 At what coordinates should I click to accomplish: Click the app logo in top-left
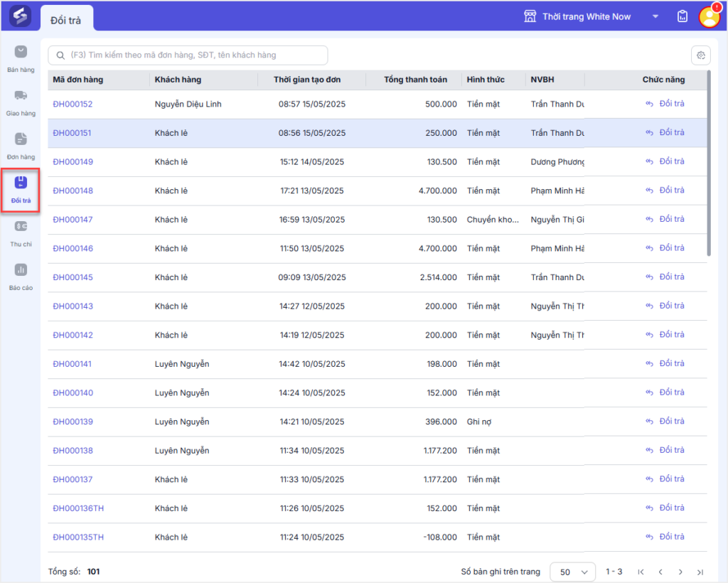20,16
